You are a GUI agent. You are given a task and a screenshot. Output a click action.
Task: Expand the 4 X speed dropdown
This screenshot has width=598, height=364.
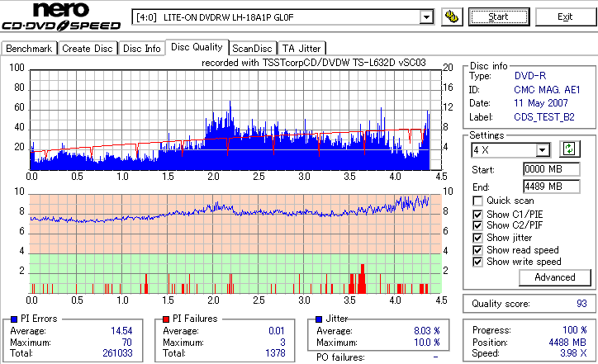(542, 150)
